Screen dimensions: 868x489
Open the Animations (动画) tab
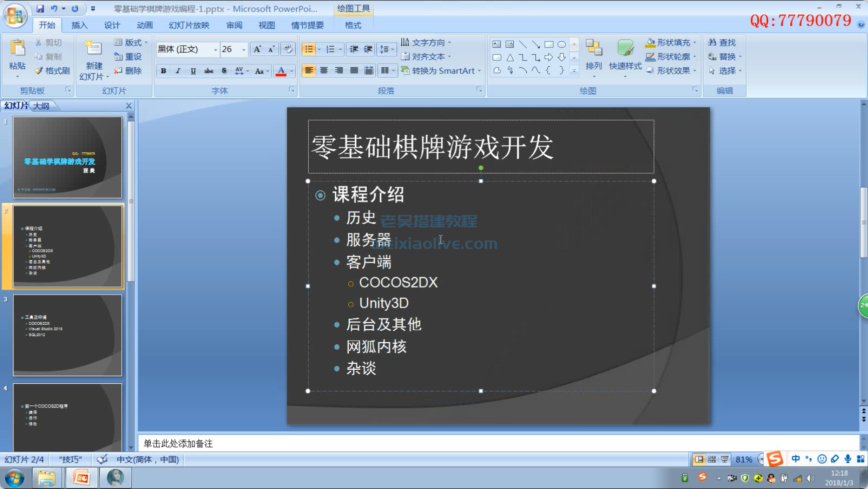pyautogui.click(x=144, y=25)
